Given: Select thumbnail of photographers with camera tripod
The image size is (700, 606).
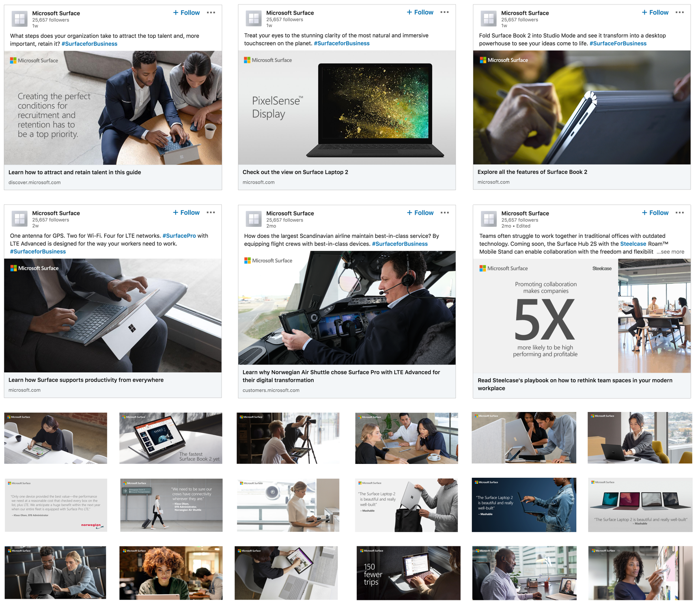Looking at the screenshot, I should click(288, 438).
